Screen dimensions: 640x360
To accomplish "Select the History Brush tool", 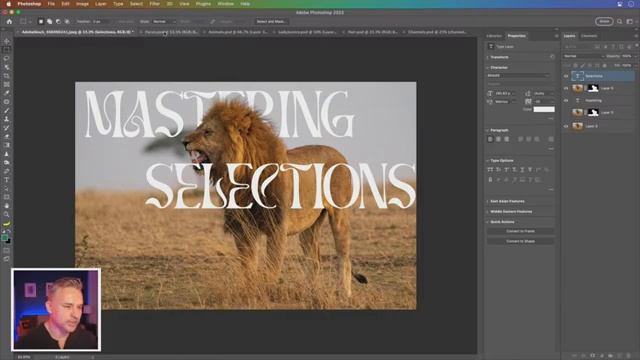I will coord(7,128).
